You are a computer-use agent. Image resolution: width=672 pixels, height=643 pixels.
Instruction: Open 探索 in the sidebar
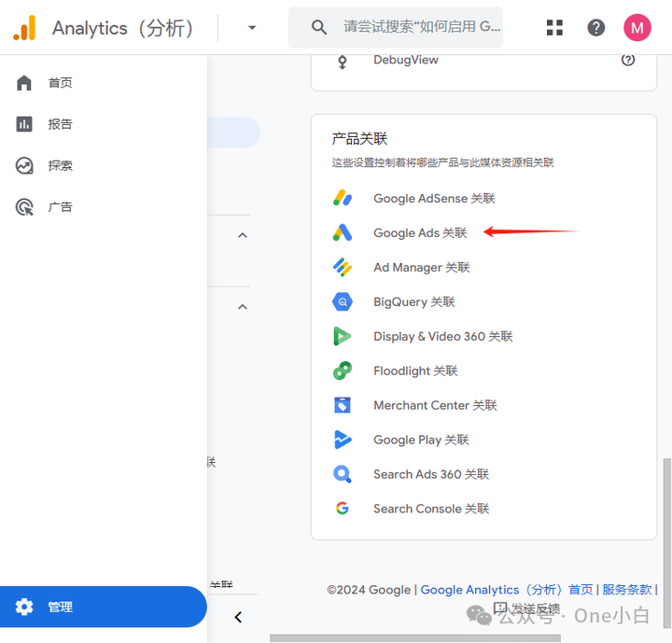click(x=103, y=165)
